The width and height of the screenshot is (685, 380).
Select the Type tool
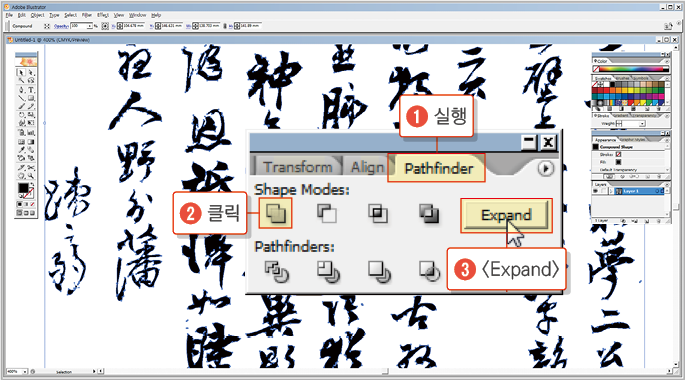[x=31, y=90]
